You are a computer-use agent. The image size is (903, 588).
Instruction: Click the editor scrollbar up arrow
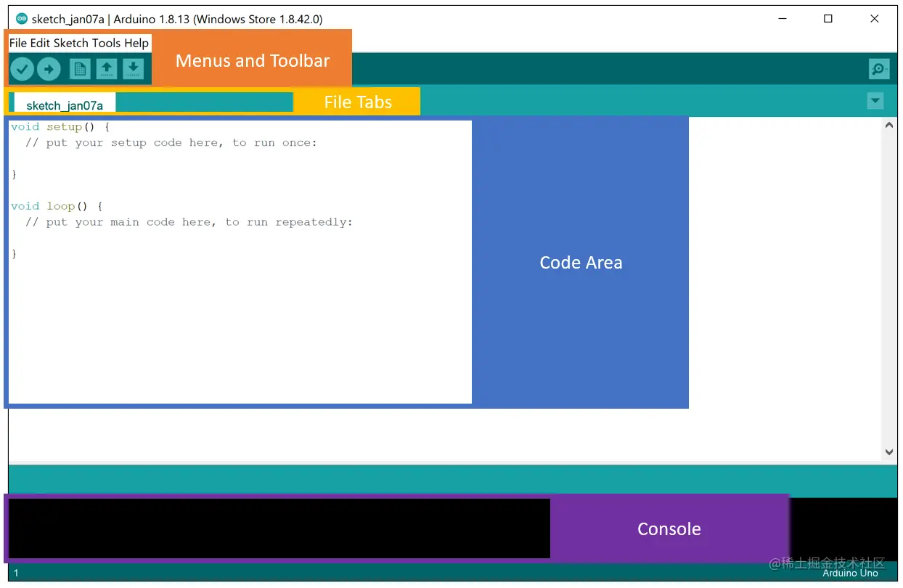888,124
